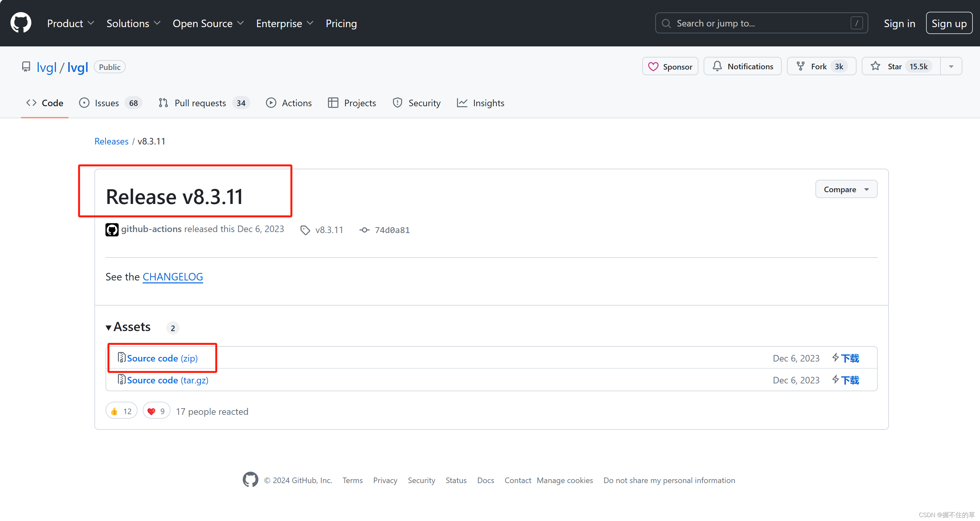Image resolution: width=980 pixels, height=521 pixels.
Task: Expand the Open Source menu
Action: pos(208,24)
